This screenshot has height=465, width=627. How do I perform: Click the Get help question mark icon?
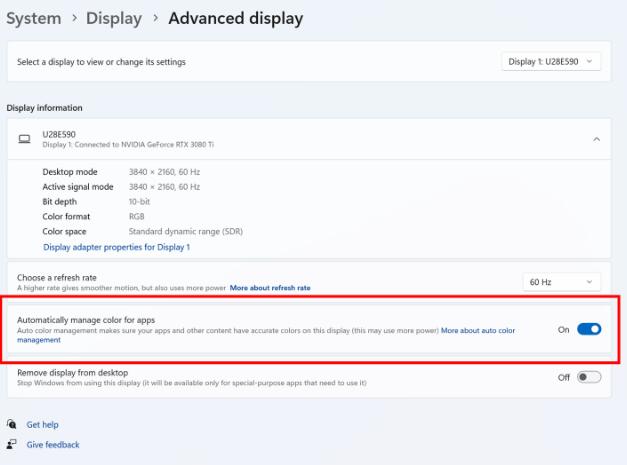pos(12,424)
